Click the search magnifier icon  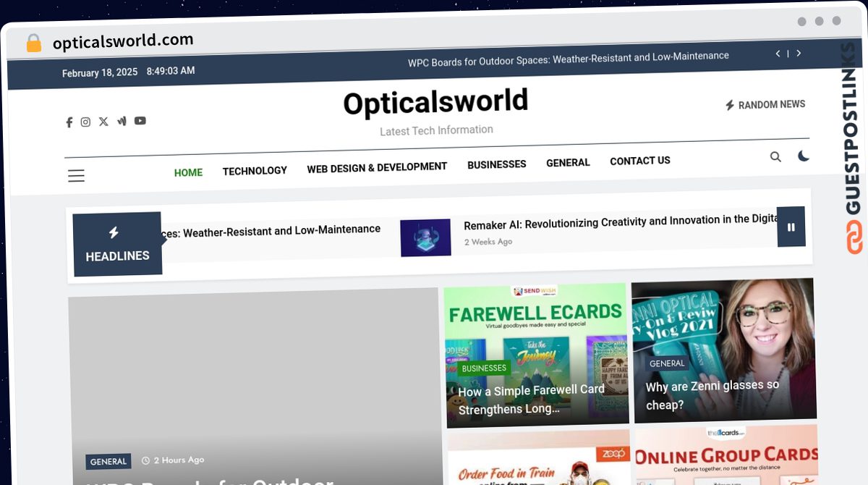(x=775, y=156)
